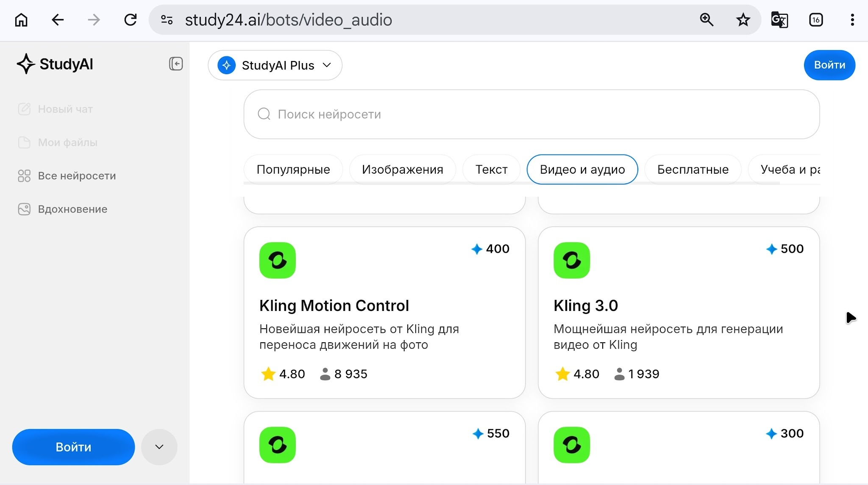The height and width of the screenshot is (485, 868).
Task: Click the Поиск нейросети search field
Action: pyautogui.click(x=531, y=114)
